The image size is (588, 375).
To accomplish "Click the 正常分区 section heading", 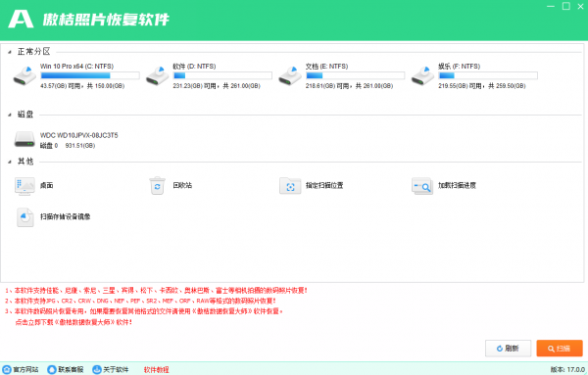I will [33, 52].
